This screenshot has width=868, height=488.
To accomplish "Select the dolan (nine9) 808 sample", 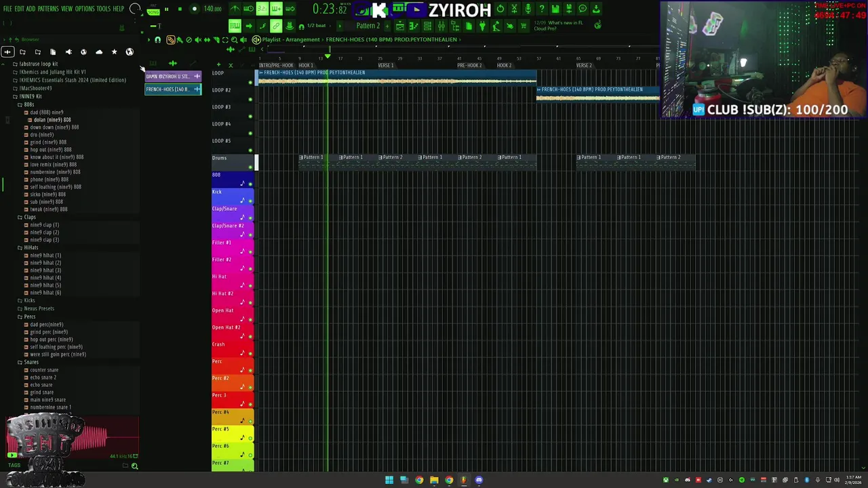I will pos(52,120).
